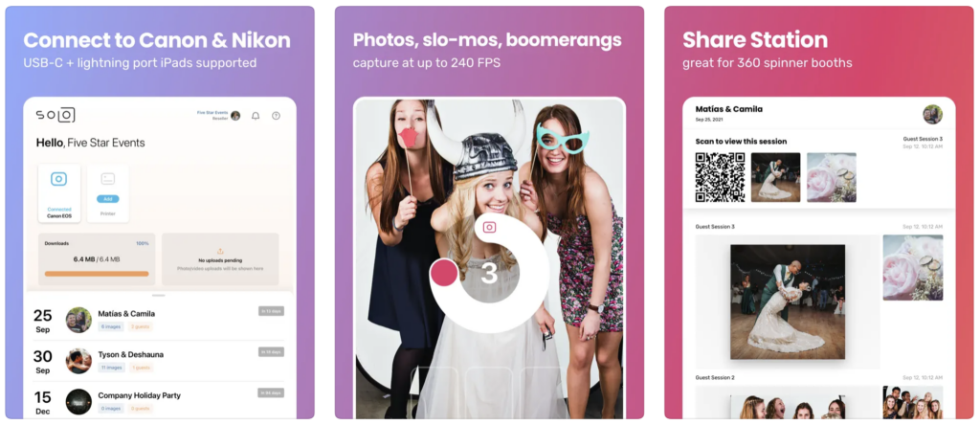Viewport: 980px width, 425px height.
Task: Click the SOLO logo
Action: [55, 115]
